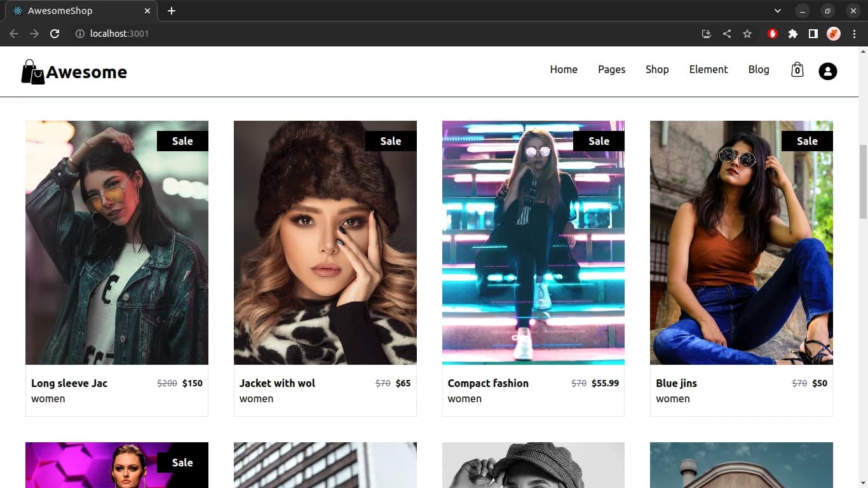Open the Extensions puzzle icon
The height and width of the screenshot is (488, 868).
click(793, 34)
